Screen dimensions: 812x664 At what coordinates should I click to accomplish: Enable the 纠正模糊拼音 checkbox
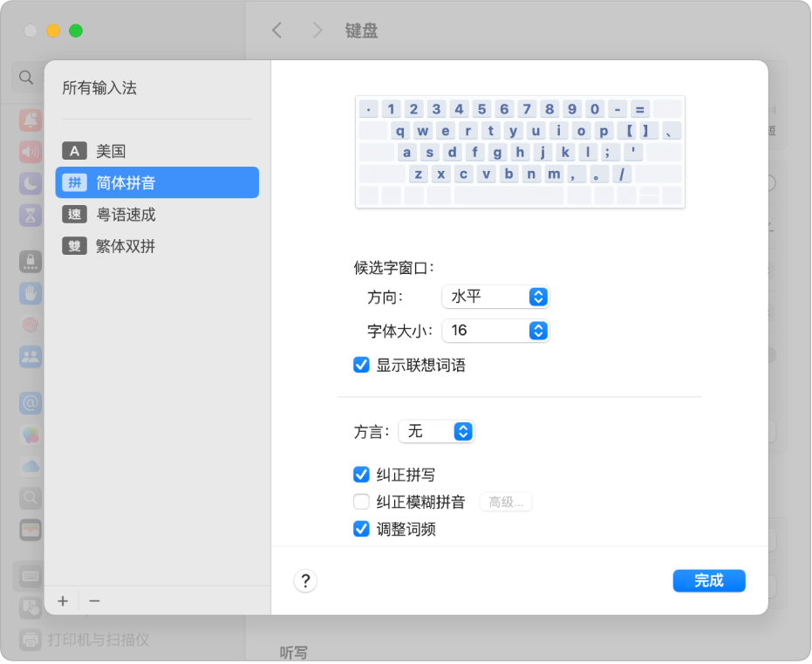coord(361,502)
